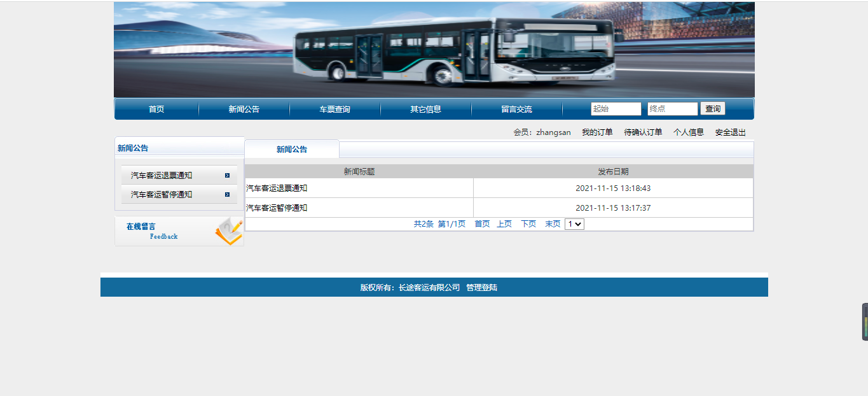This screenshot has width=868, height=396.
Task: Open 新闻公告 navigation menu item
Action: click(244, 110)
